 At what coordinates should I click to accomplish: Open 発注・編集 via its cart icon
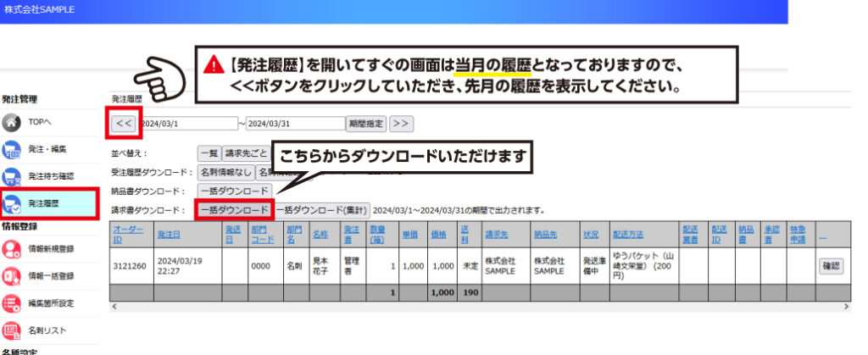[x=12, y=149]
